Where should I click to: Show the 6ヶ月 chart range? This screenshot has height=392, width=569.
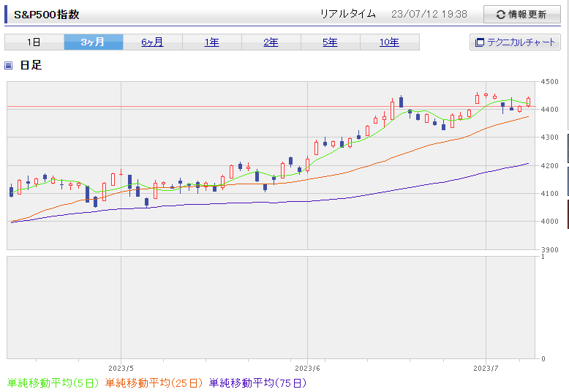click(x=152, y=42)
